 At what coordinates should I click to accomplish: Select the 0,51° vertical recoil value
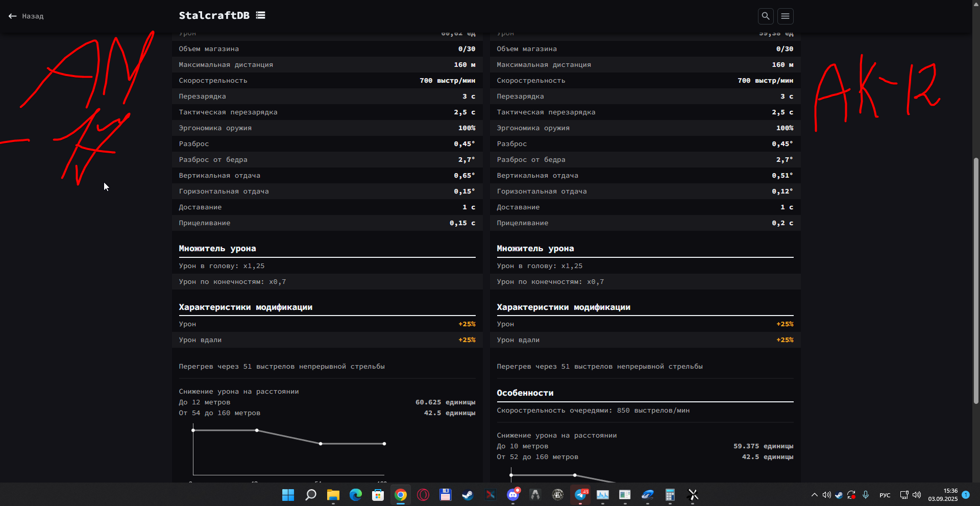(x=782, y=176)
